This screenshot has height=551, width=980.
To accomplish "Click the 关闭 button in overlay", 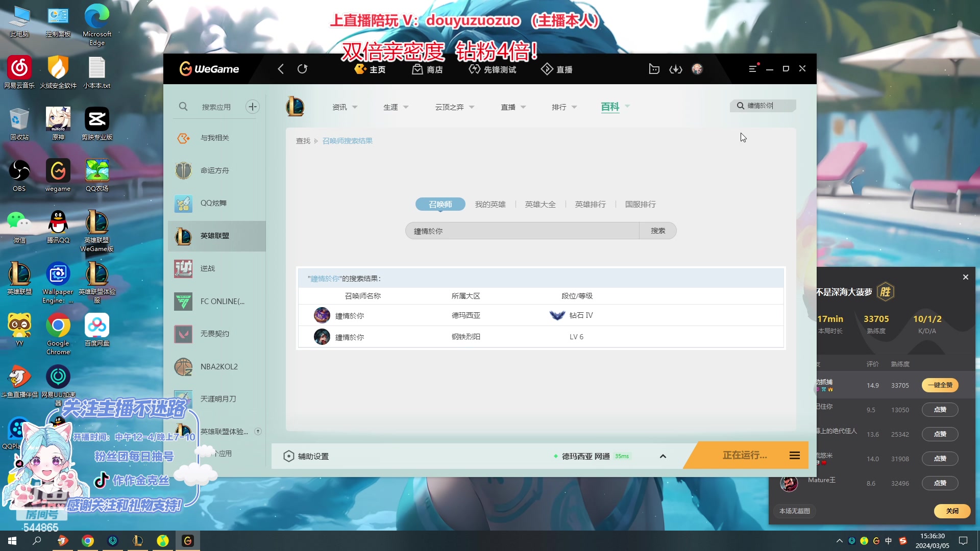I will pyautogui.click(x=952, y=511).
